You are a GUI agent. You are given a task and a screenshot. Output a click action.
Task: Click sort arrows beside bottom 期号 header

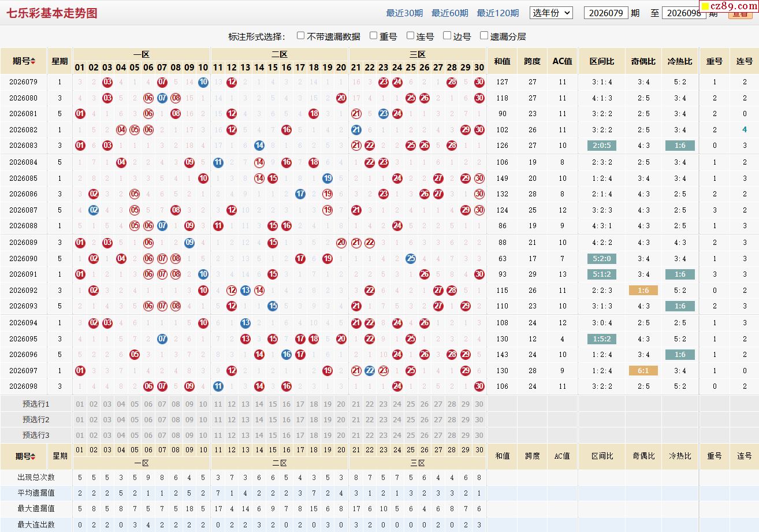(x=33, y=456)
